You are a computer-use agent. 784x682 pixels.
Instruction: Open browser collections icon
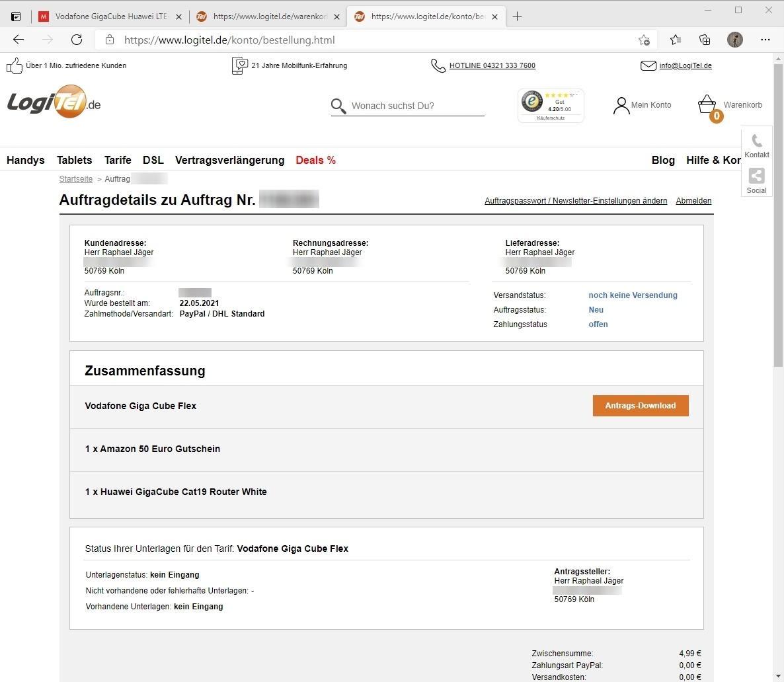tap(705, 40)
